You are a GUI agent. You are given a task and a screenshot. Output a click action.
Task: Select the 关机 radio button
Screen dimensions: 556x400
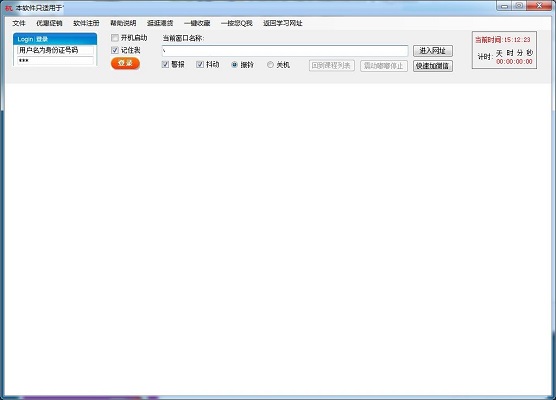tap(270, 65)
